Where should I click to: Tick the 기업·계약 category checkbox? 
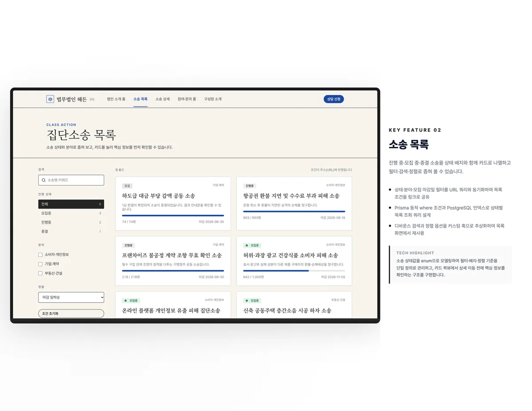point(40,264)
